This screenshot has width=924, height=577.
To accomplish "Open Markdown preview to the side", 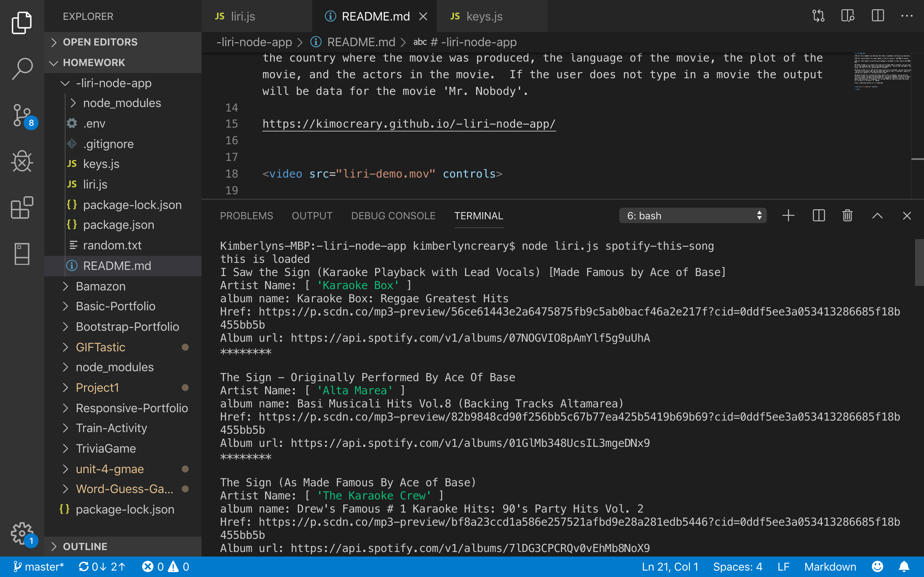I will tap(848, 16).
